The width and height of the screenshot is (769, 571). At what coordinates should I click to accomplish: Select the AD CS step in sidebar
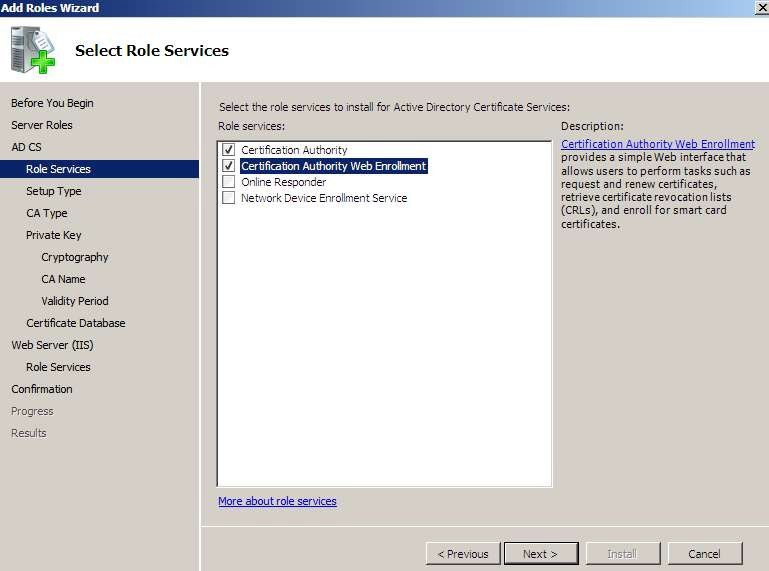tap(26, 147)
